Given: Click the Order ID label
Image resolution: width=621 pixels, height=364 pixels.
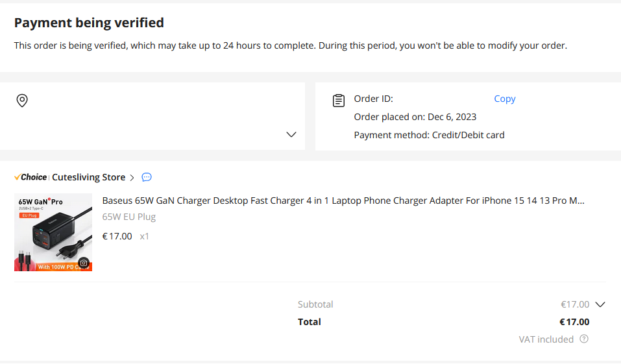Looking at the screenshot, I should coord(373,99).
